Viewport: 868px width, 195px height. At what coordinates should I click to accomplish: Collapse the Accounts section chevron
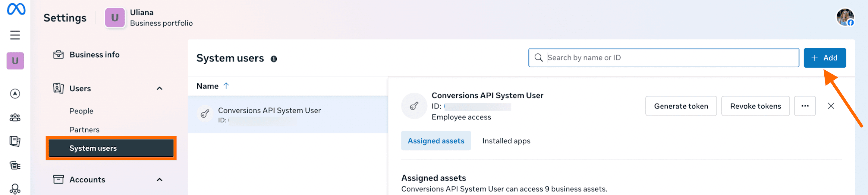(160, 180)
